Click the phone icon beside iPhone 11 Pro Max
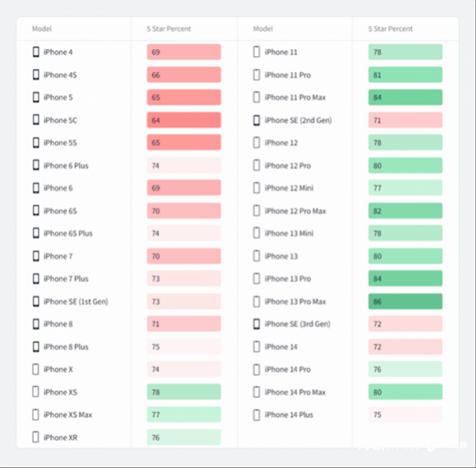 point(256,97)
